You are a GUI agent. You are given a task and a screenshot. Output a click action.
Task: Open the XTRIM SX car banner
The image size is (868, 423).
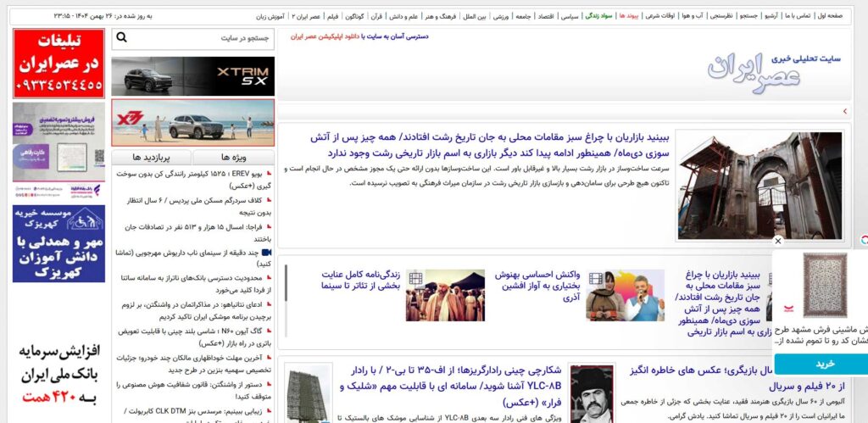click(x=192, y=76)
